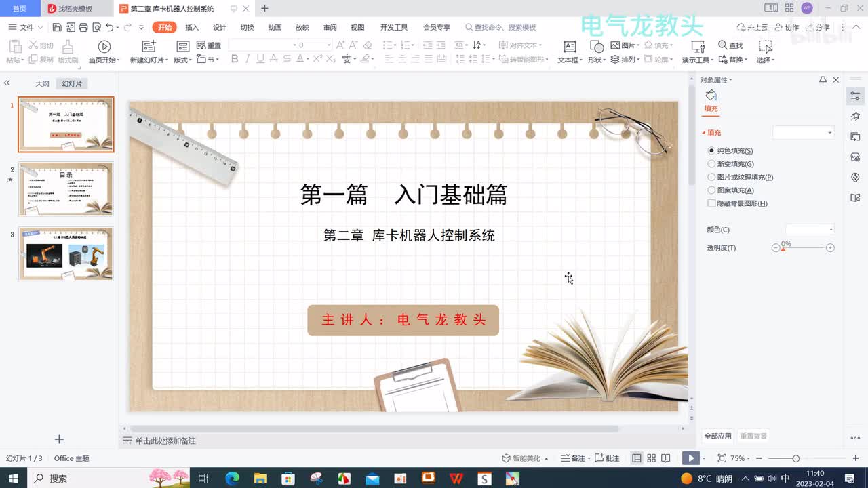Image resolution: width=868 pixels, height=488 pixels.
Task: Open the fill preset dropdown in properties panel
Action: 804,133
